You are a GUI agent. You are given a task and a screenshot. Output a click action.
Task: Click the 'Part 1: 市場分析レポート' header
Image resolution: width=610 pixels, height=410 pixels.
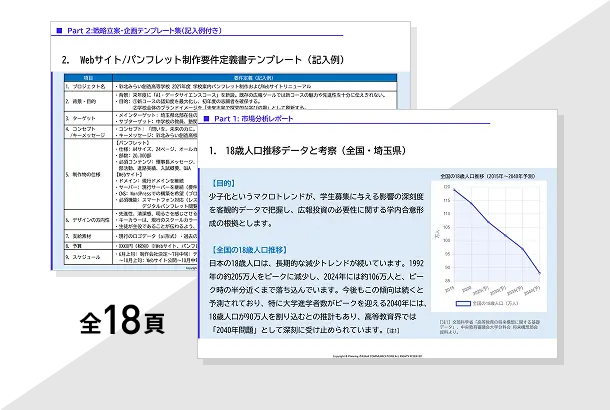(x=254, y=119)
